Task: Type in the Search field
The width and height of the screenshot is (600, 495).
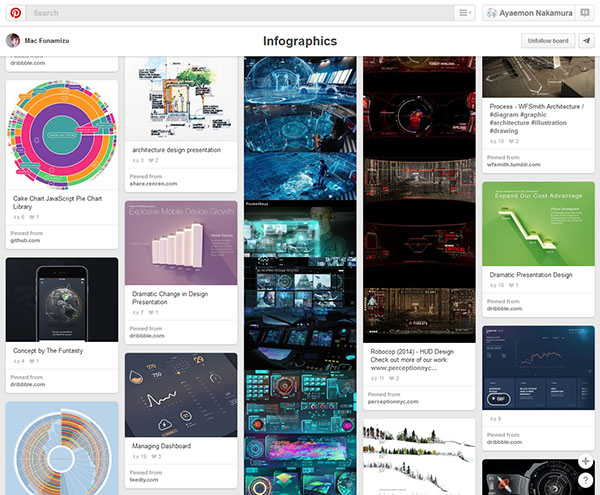Action: [x=240, y=13]
